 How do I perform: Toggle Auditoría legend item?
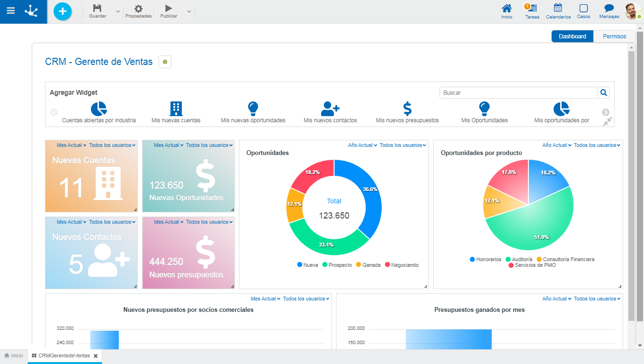tap(519, 259)
